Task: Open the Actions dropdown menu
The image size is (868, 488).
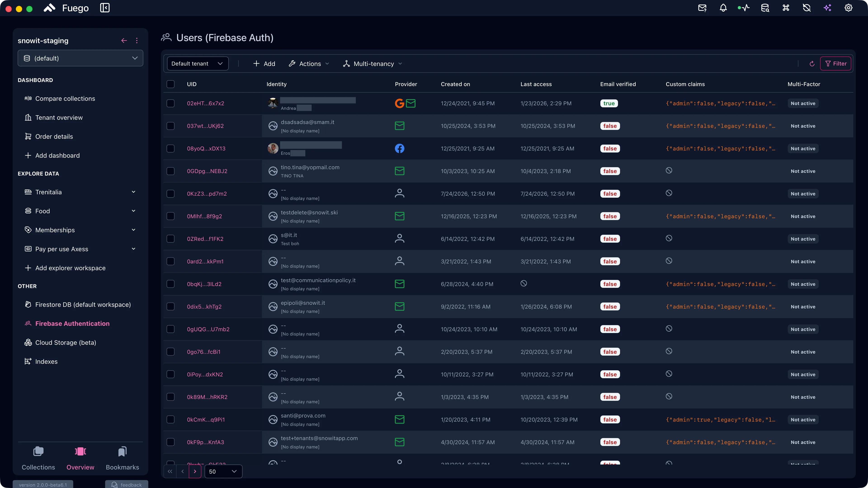Action: 309,64
